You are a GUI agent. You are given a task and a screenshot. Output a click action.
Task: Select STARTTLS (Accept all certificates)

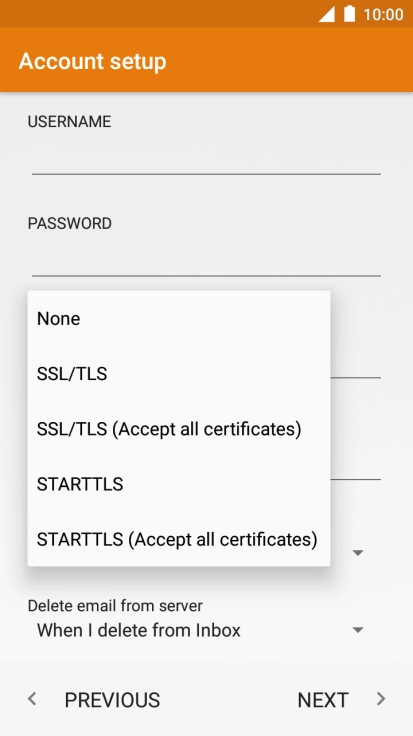(x=179, y=539)
